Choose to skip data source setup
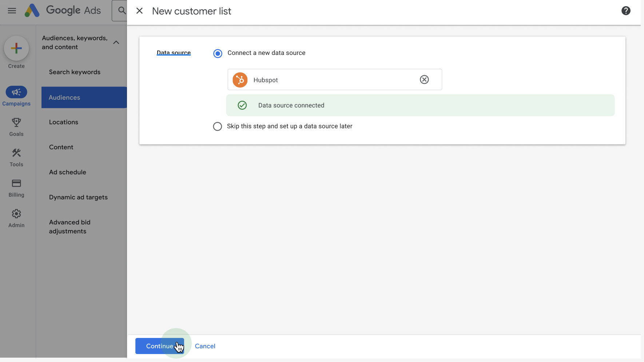 218,126
